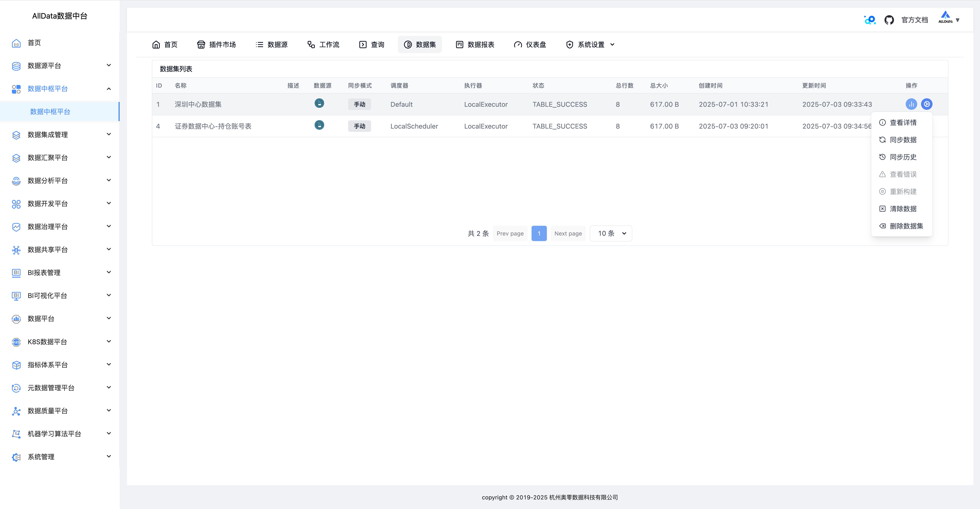Expand the 数据治理平台 chevron
This screenshot has width=980, height=509.
click(x=109, y=226)
